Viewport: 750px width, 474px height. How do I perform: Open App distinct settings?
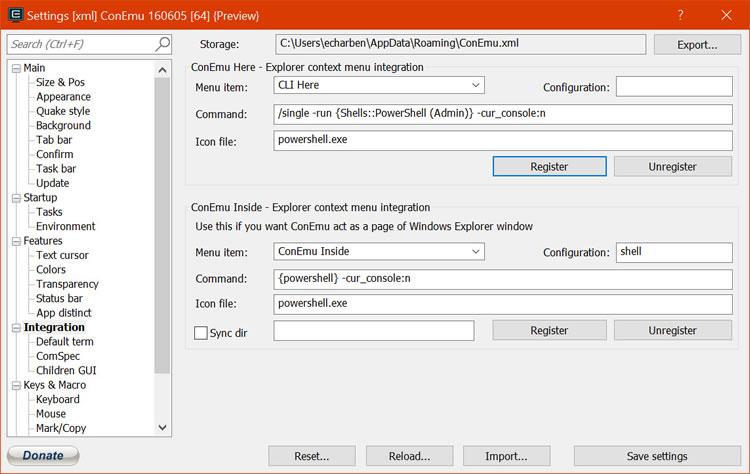pyautogui.click(x=64, y=313)
